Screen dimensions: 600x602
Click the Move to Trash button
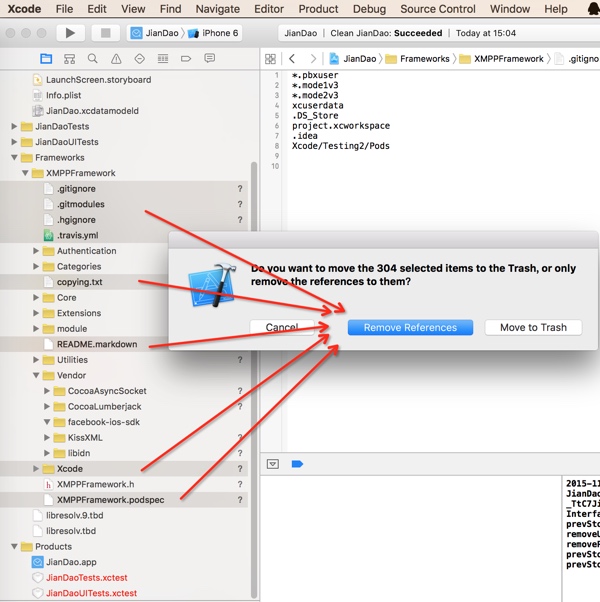[x=533, y=327]
